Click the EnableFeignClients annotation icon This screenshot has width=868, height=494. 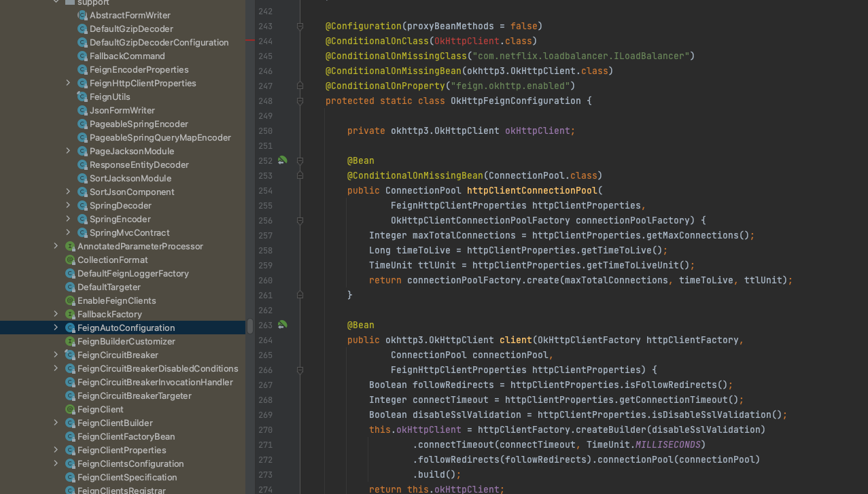(x=70, y=300)
